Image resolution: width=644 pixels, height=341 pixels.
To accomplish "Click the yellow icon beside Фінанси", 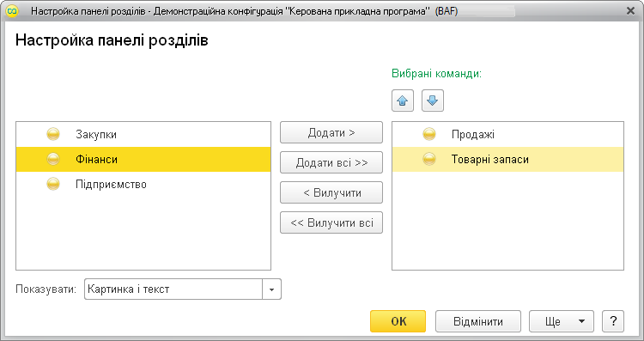I will point(53,159).
